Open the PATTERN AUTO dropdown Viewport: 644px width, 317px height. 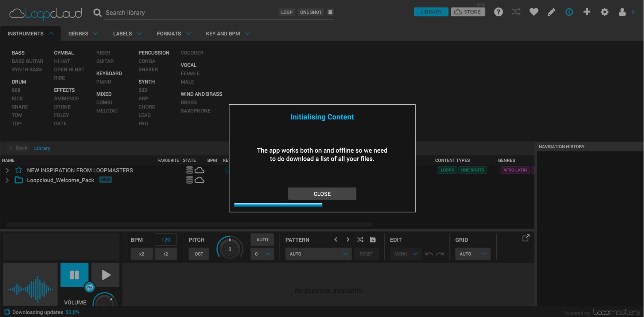pos(318,254)
